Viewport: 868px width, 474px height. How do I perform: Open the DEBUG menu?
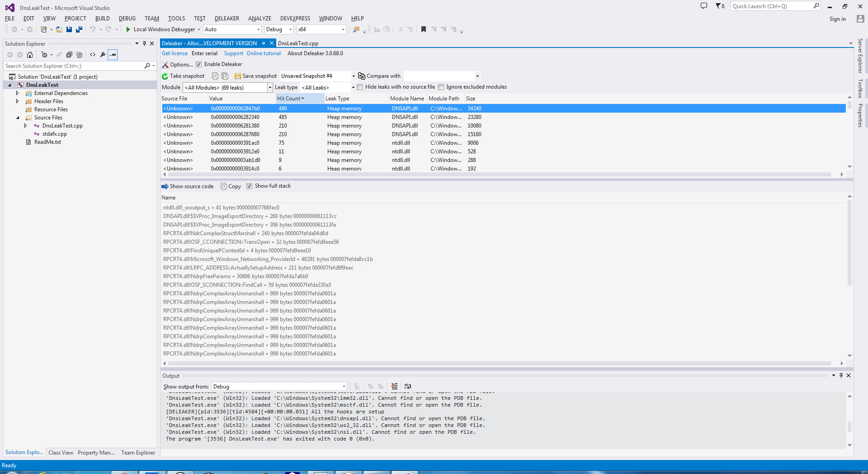[x=127, y=19]
